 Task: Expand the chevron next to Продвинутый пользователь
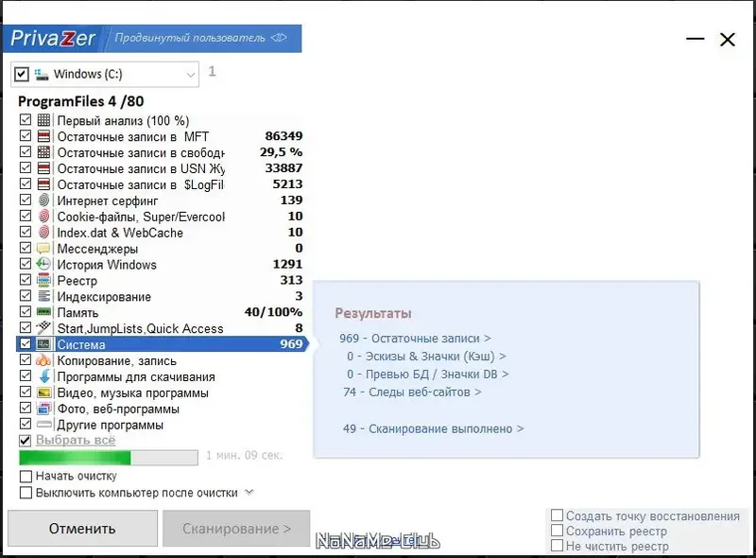(x=277, y=38)
